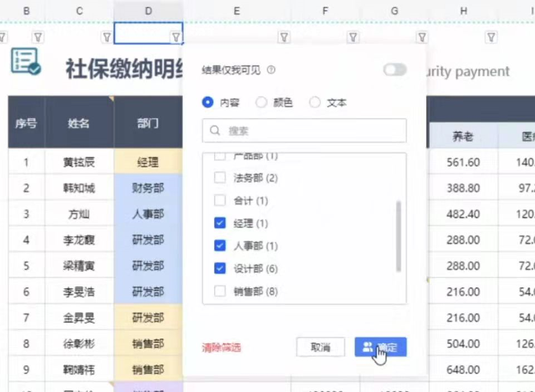Viewport: 535px width, 392px height.
Task: Click the value 504.00
Action: click(463, 344)
